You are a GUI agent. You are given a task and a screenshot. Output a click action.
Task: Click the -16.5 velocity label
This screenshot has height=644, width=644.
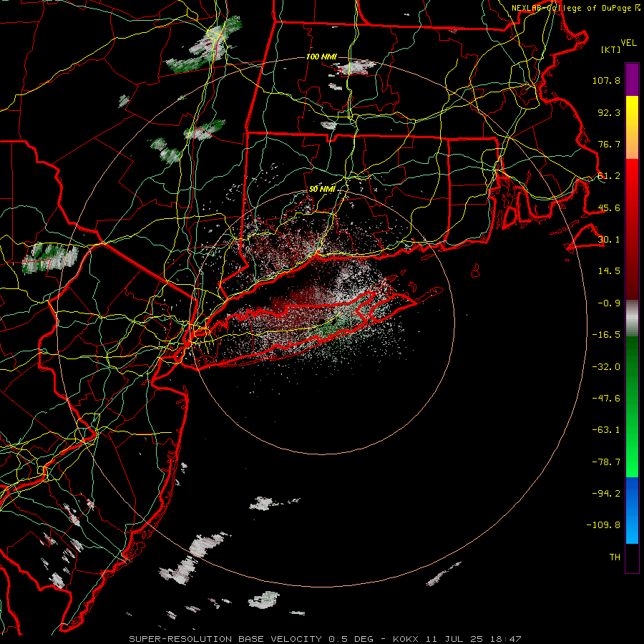606,335
